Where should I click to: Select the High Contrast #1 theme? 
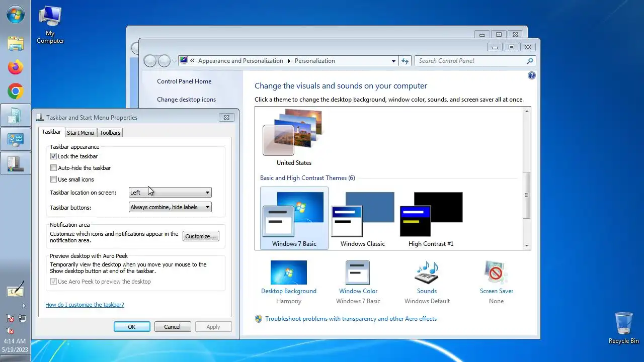click(431, 218)
